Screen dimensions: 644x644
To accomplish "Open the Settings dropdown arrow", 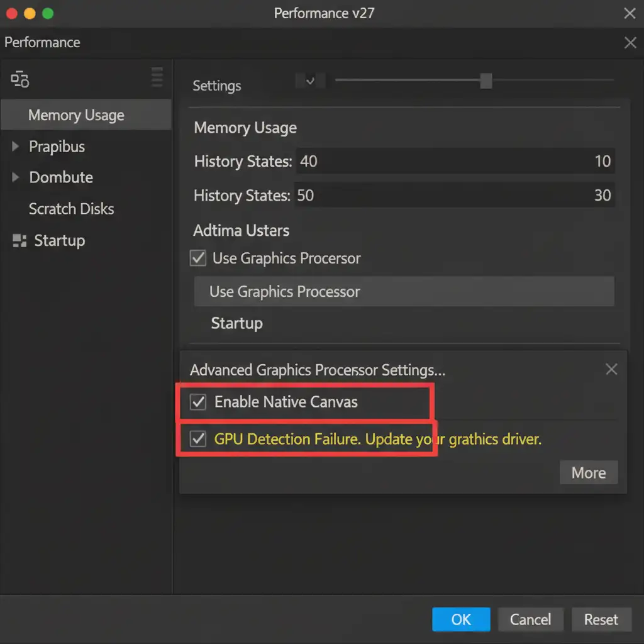I will tap(309, 80).
